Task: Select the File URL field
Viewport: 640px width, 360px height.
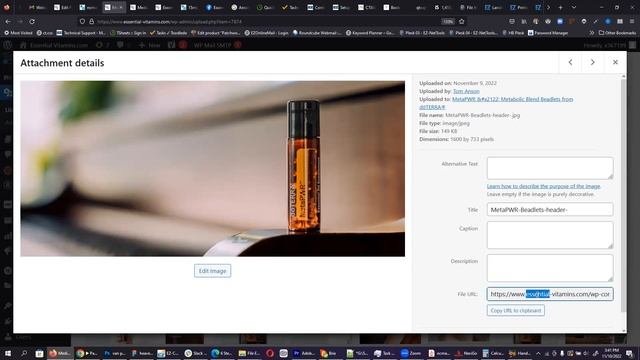Action: [550, 294]
